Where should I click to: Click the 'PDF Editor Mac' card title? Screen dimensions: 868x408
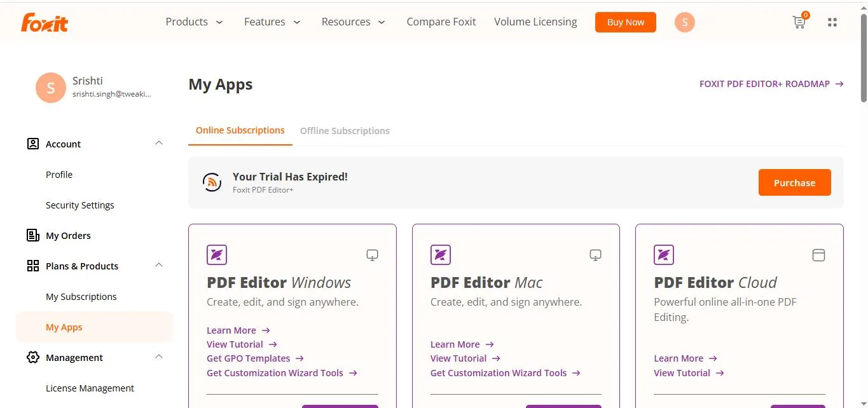pos(486,282)
